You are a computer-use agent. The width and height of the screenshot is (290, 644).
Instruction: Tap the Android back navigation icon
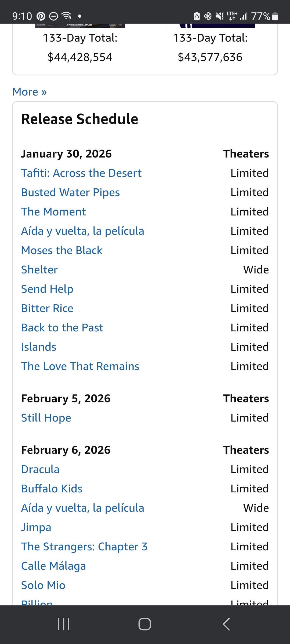pyautogui.click(x=226, y=624)
